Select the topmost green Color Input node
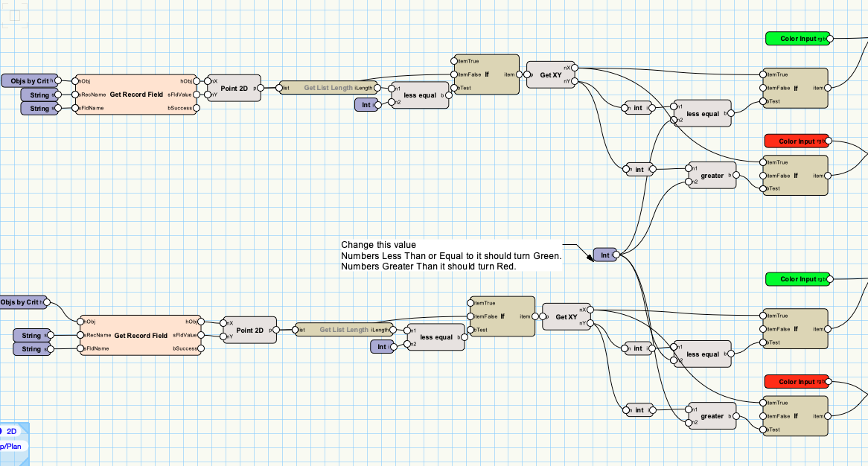The image size is (868, 466). point(797,39)
